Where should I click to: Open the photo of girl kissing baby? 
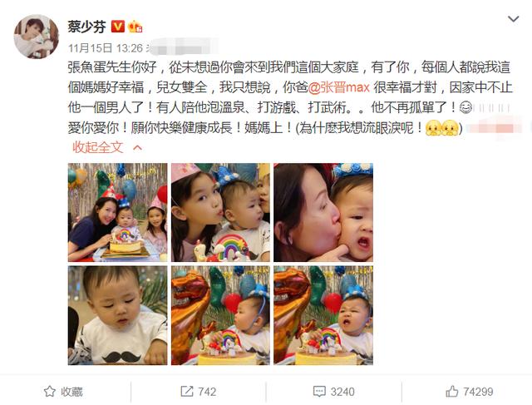(220, 212)
